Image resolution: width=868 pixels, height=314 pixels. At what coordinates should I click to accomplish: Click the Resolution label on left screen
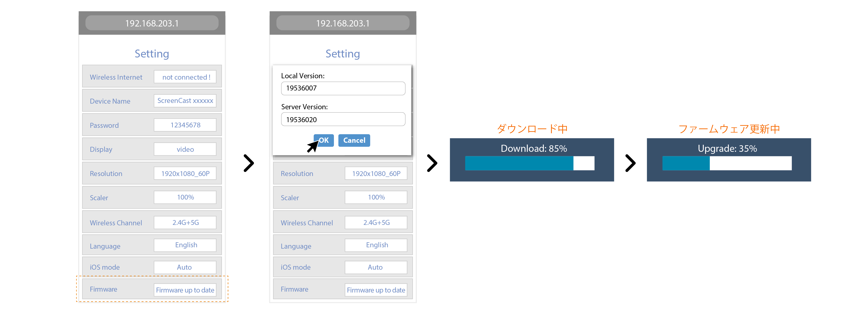tap(106, 174)
